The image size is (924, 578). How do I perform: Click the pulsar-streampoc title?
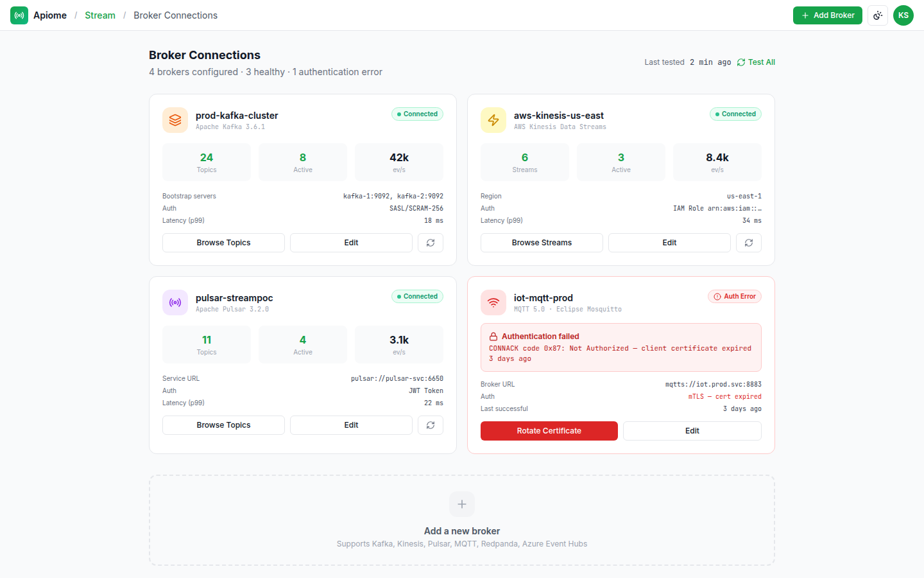[234, 298]
